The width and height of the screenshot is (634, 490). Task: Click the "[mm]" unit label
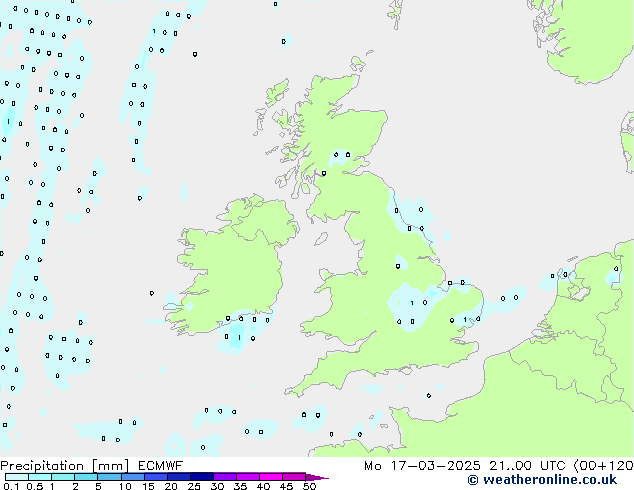(111, 466)
